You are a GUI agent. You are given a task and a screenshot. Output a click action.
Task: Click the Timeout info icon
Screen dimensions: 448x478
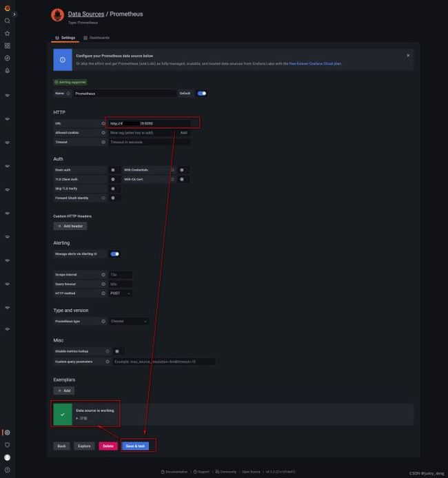pyautogui.click(x=103, y=142)
